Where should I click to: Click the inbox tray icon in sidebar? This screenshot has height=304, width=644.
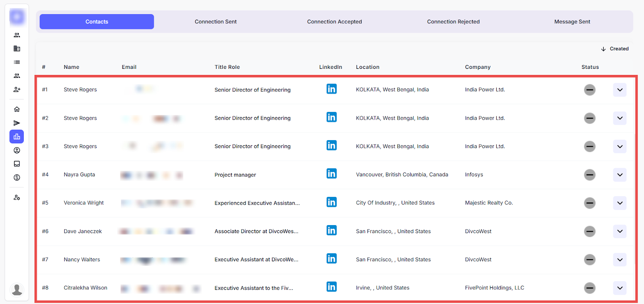click(17, 164)
